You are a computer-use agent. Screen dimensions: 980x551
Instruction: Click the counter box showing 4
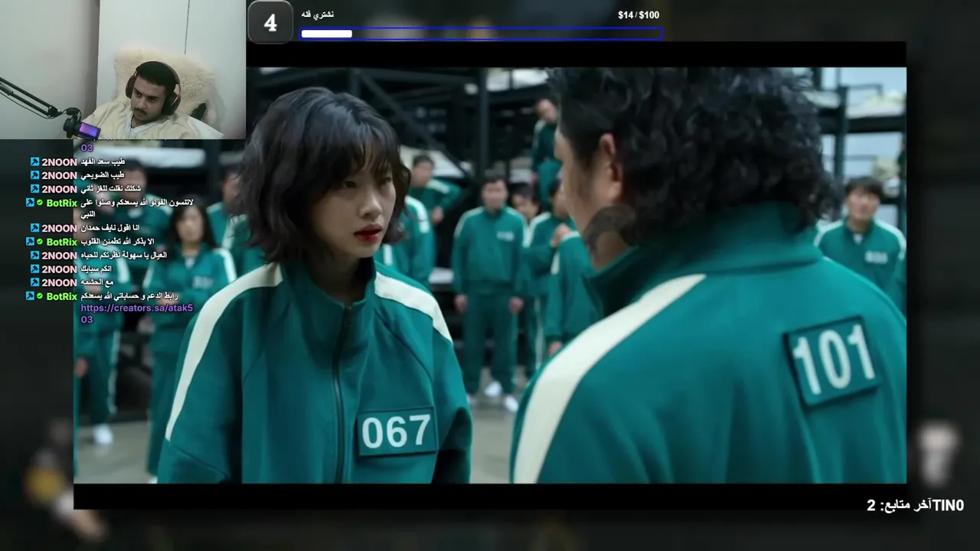[270, 22]
